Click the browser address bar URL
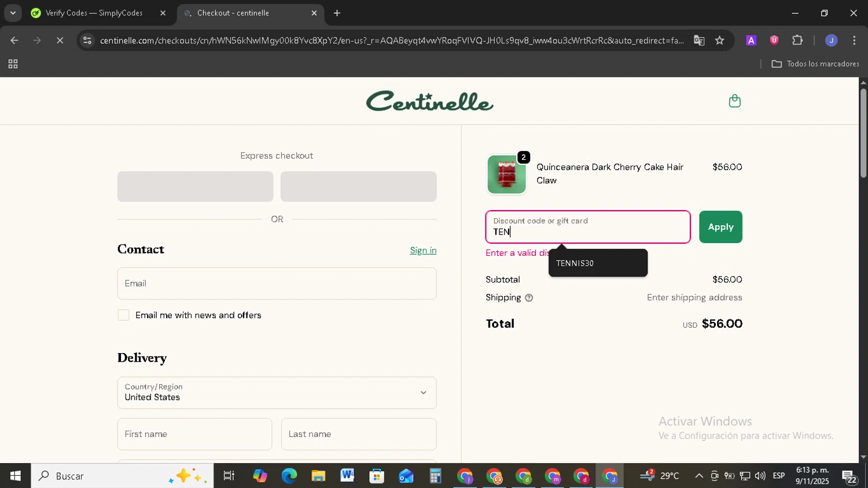Viewport: 868px width, 488px height. click(x=391, y=41)
